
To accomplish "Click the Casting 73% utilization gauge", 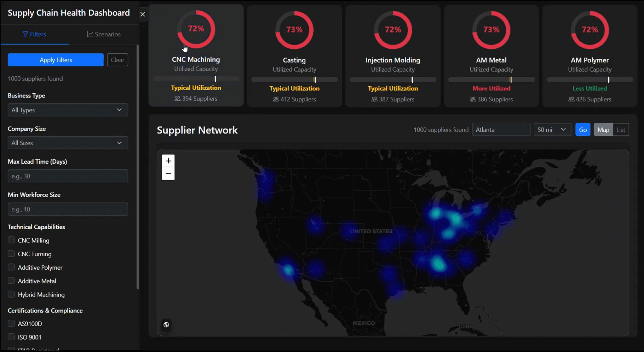I will 294,30.
